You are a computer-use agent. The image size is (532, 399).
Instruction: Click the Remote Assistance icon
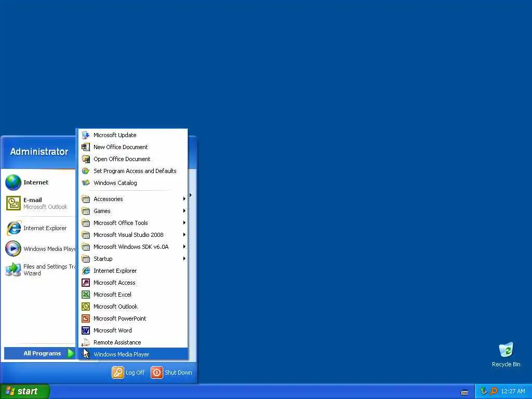[86, 342]
